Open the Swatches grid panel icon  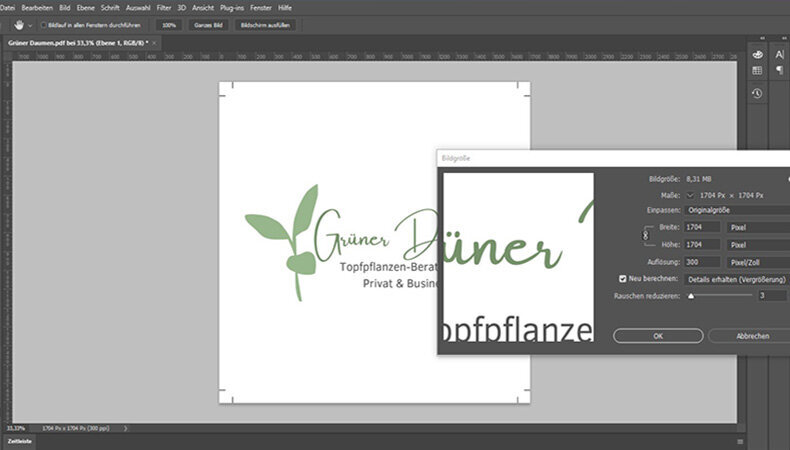coord(757,70)
